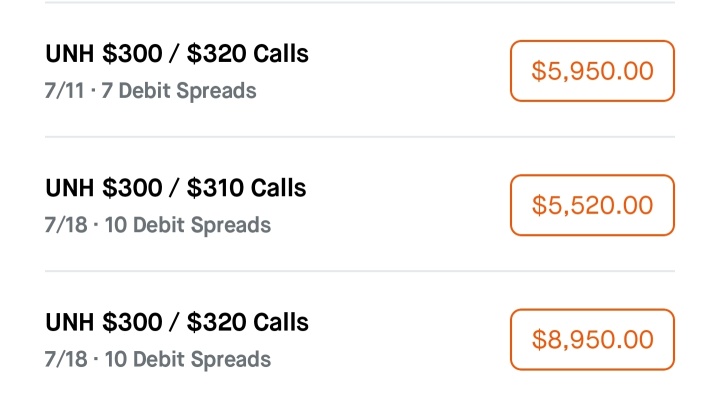The width and height of the screenshot is (720, 396).
Task: Tap the $8,950.00 price button
Action: (592, 339)
